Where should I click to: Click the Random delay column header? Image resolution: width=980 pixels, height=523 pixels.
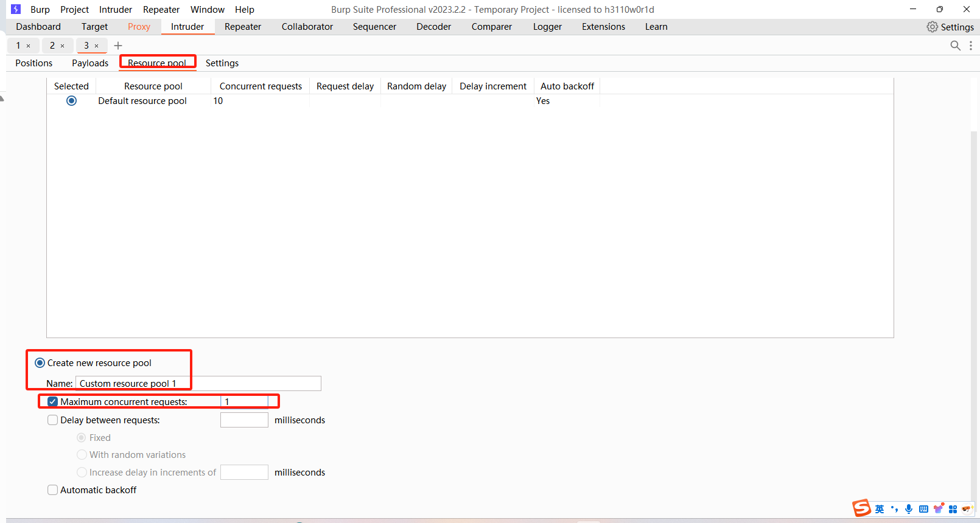point(417,86)
